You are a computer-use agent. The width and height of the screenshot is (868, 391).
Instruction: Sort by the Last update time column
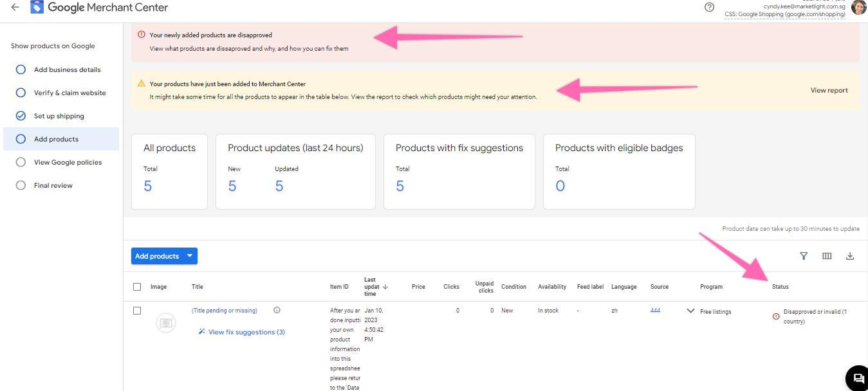click(x=374, y=287)
